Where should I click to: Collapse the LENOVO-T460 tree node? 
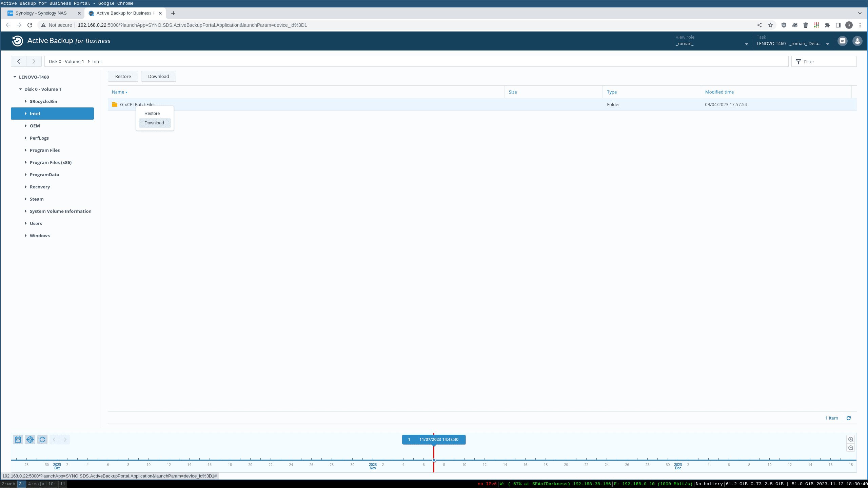pos(15,77)
